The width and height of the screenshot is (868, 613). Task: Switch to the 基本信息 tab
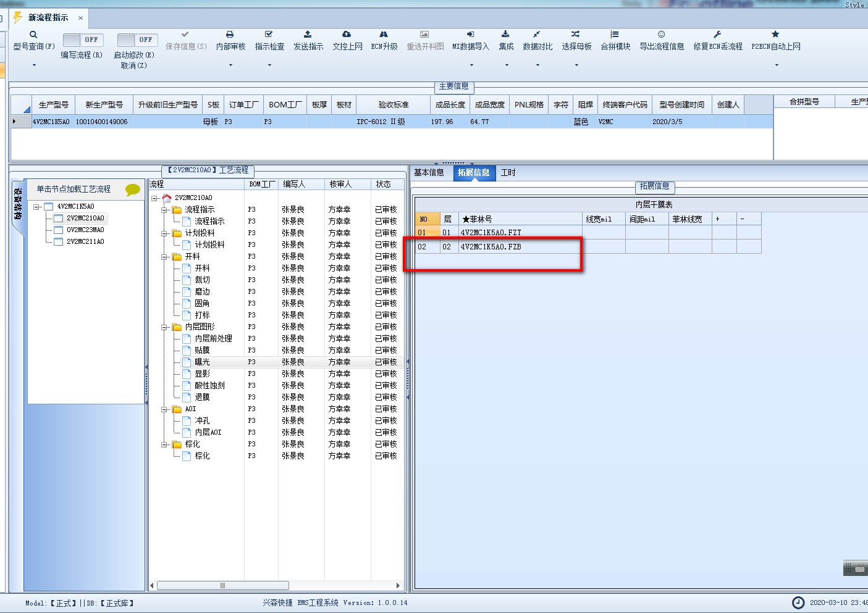pos(429,173)
